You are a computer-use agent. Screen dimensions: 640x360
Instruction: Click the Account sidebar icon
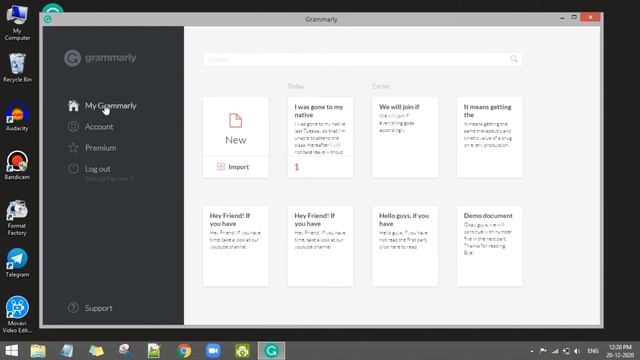tap(73, 127)
